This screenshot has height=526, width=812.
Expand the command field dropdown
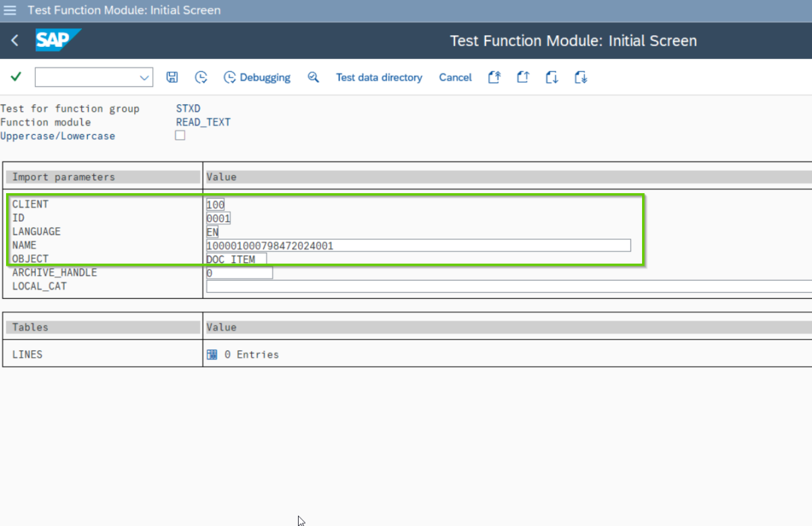point(144,78)
